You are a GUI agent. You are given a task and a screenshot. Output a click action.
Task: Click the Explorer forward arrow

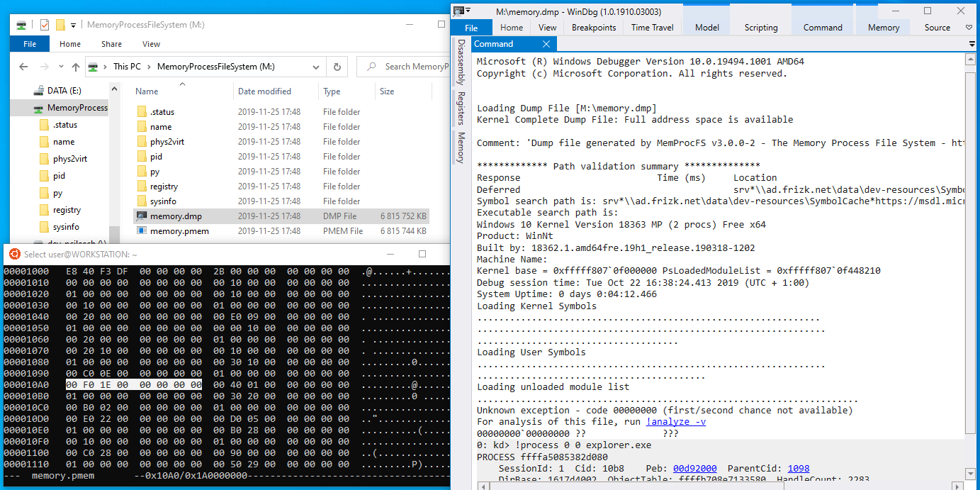tap(43, 67)
